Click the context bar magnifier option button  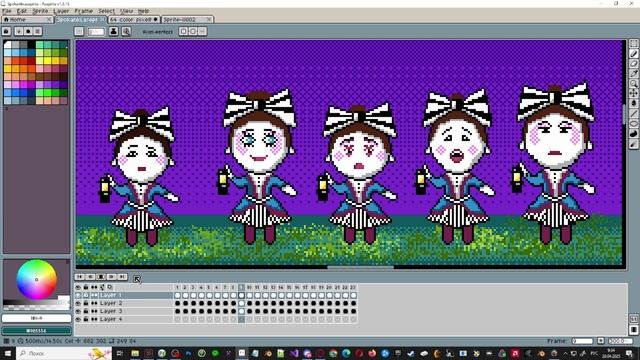click(126, 31)
